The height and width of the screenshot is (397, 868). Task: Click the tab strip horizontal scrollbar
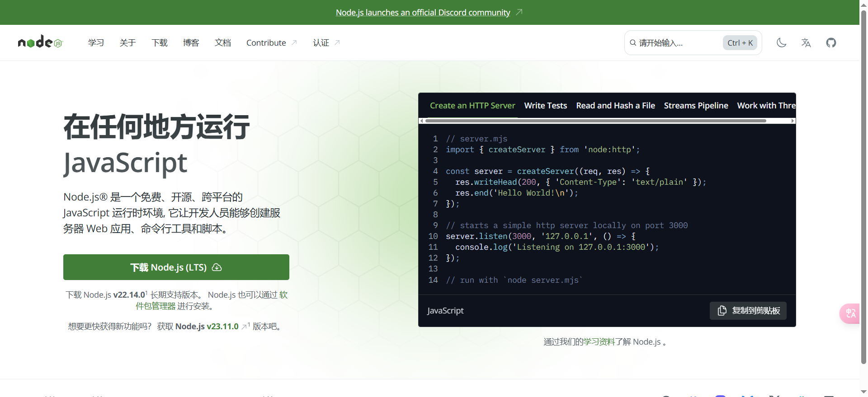tap(596, 121)
